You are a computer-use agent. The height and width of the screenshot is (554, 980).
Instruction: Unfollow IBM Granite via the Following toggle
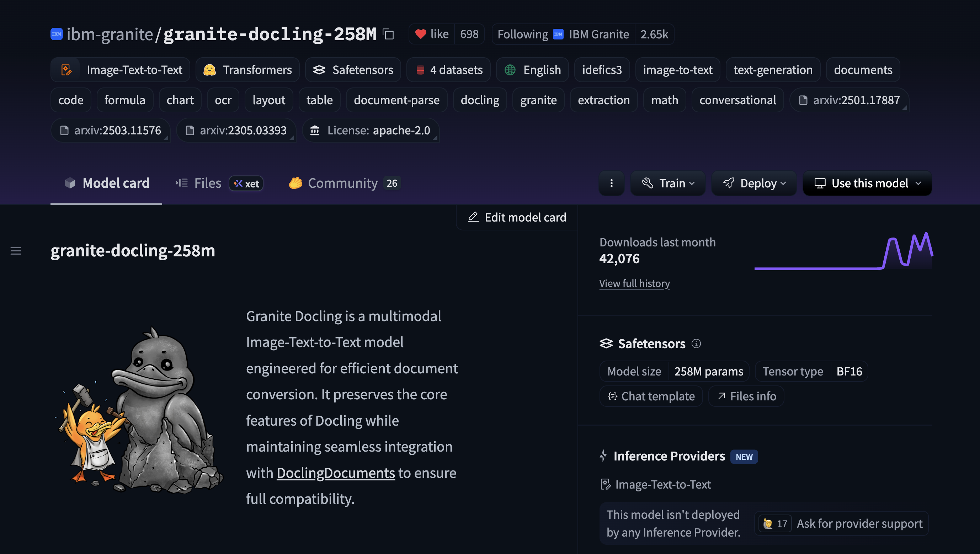click(523, 34)
